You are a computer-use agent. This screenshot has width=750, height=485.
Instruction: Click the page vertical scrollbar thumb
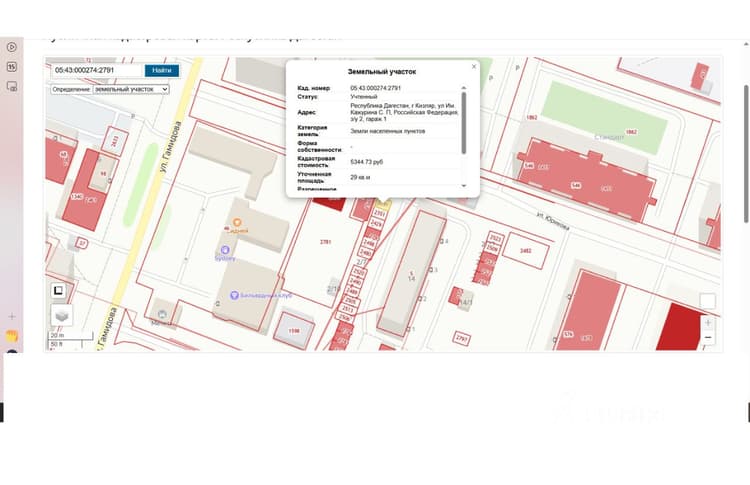click(x=746, y=154)
